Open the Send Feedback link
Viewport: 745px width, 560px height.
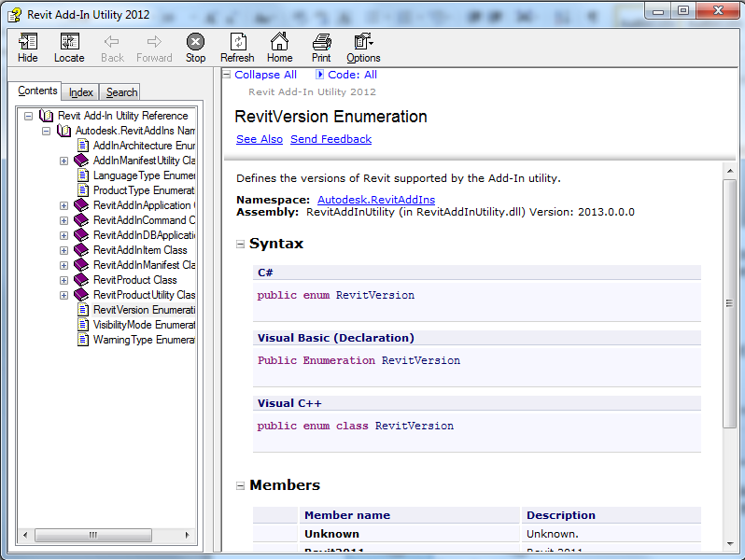[331, 139]
